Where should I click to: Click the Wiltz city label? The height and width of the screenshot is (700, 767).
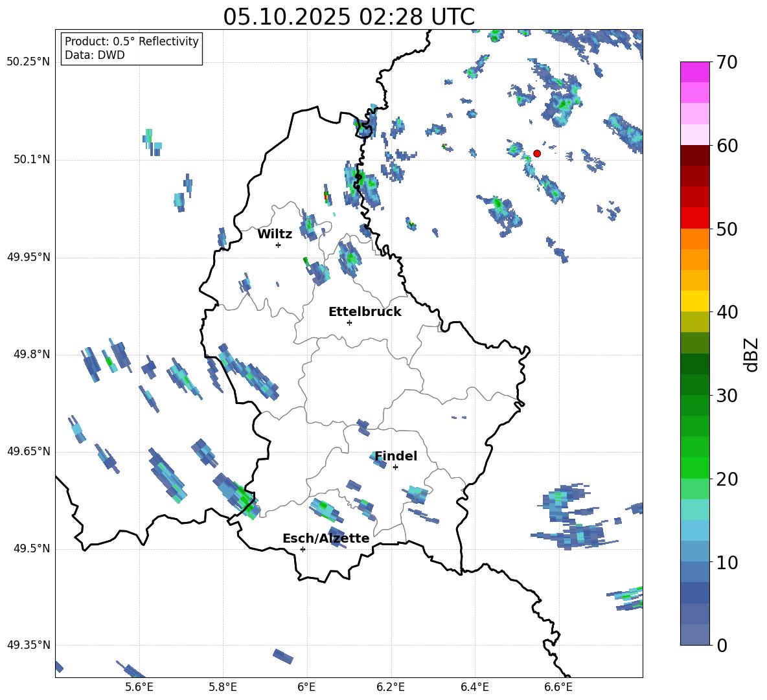275,234
